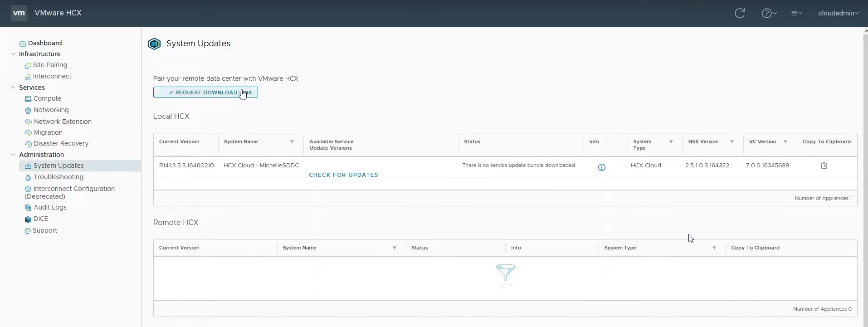Click the Interconnect nodes icon
Screen dimensions: 868x327
[x=28, y=77]
